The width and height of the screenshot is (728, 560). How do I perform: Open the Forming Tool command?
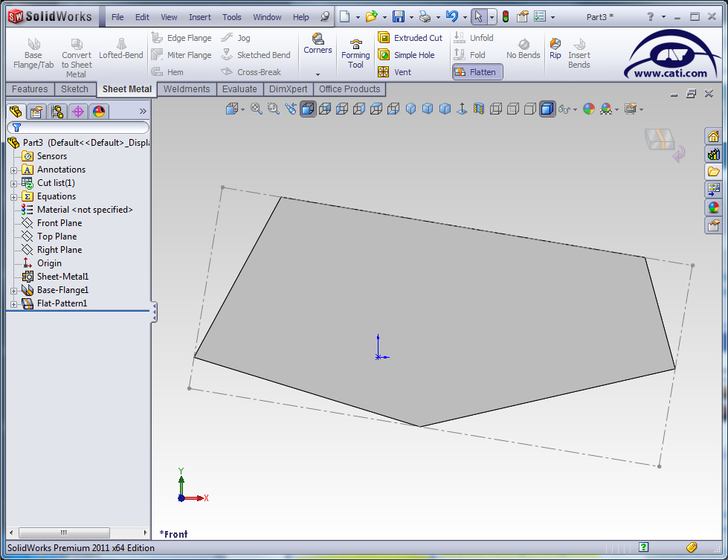point(355,54)
